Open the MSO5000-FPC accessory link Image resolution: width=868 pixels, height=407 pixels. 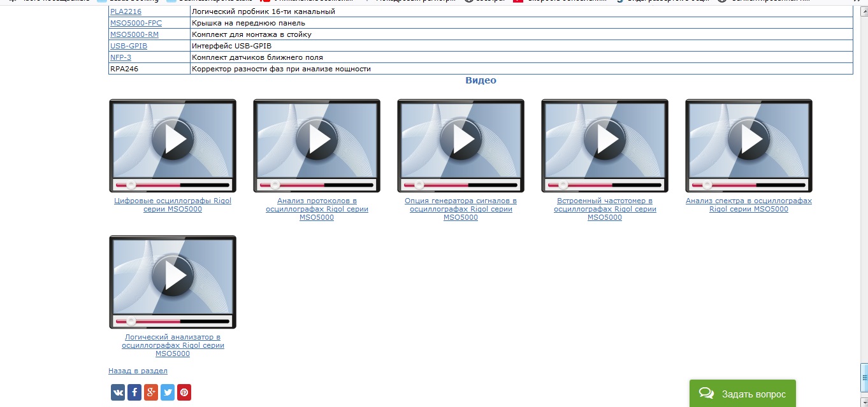[x=136, y=23]
